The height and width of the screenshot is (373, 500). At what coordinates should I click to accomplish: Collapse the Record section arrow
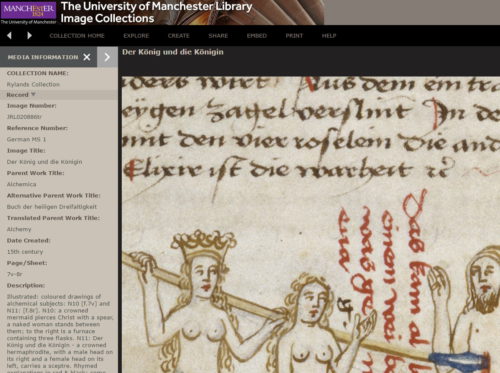33,94
